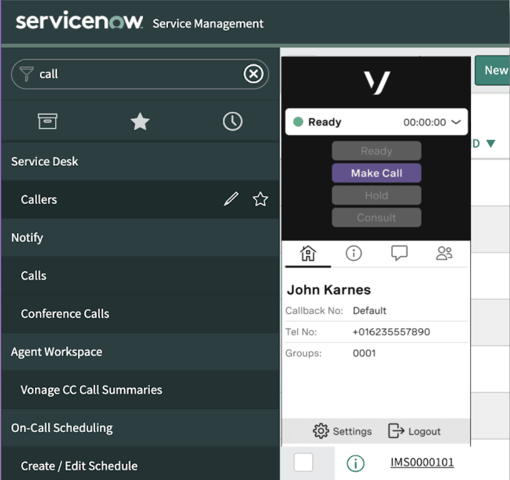The width and height of the screenshot is (510, 480).
Task: Click the Logout arrow icon
Action: pos(396,431)
